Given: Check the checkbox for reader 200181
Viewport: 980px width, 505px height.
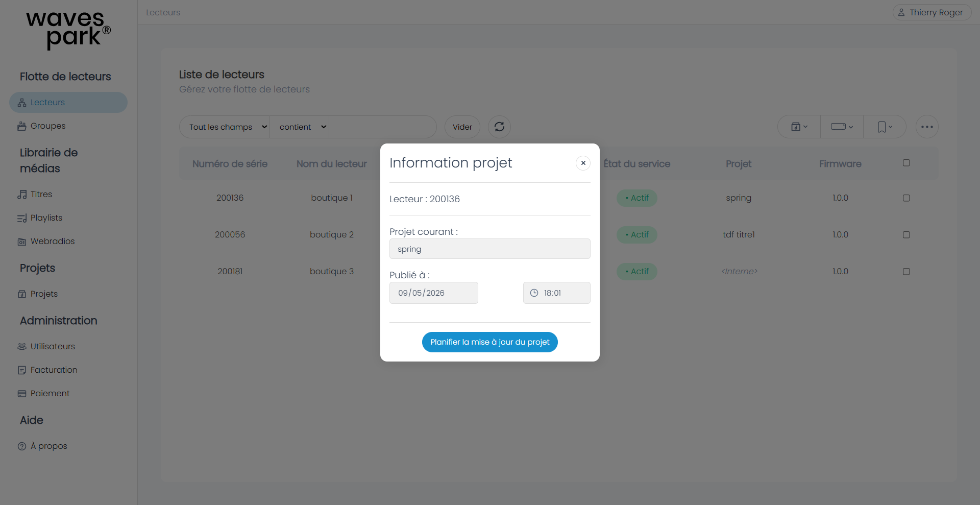Looking at the screenshot, I should point(906,271).
